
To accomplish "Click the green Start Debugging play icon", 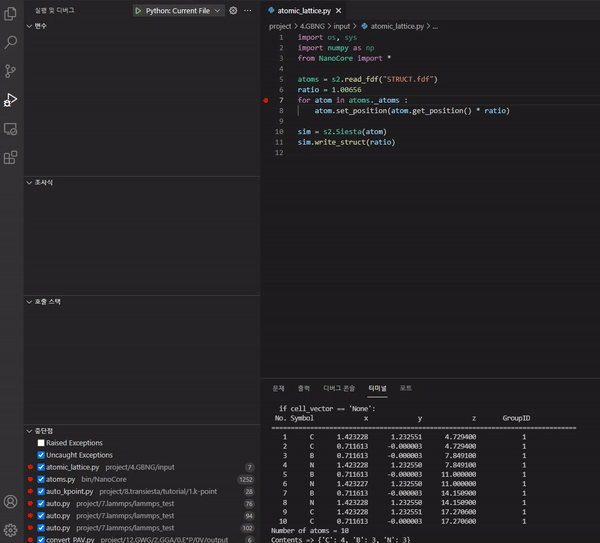I will coord(138,10).
